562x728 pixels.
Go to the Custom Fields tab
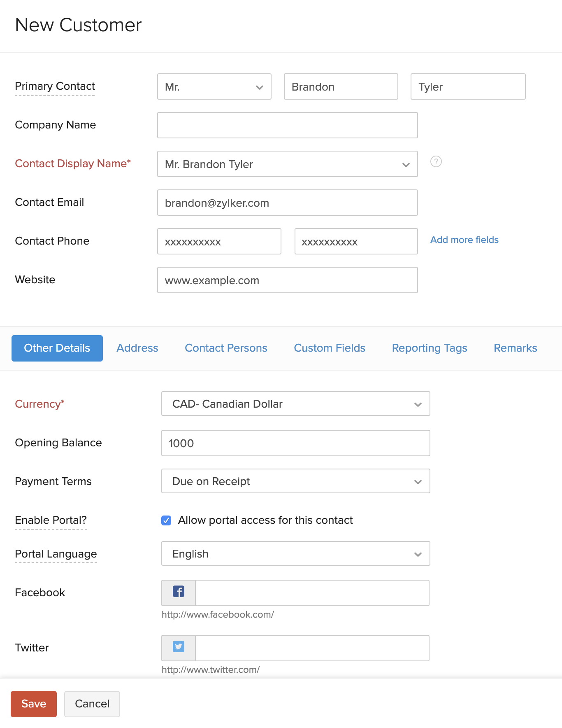pyautogui.click(x=330, y=348)
